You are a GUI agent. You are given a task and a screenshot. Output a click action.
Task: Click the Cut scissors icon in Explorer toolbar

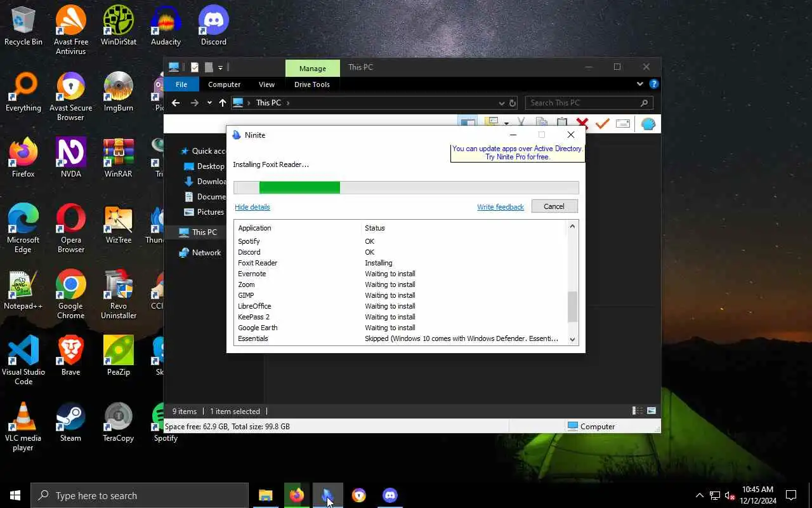pyautogui.click(x=521, y=123)
